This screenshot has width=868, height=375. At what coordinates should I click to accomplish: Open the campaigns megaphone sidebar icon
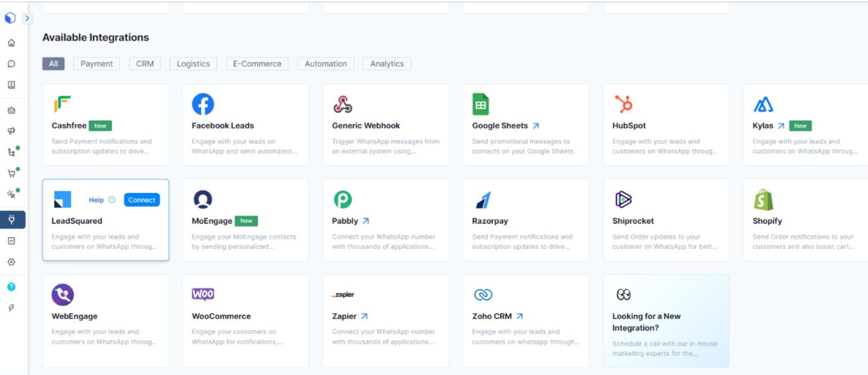pos(11,131)
